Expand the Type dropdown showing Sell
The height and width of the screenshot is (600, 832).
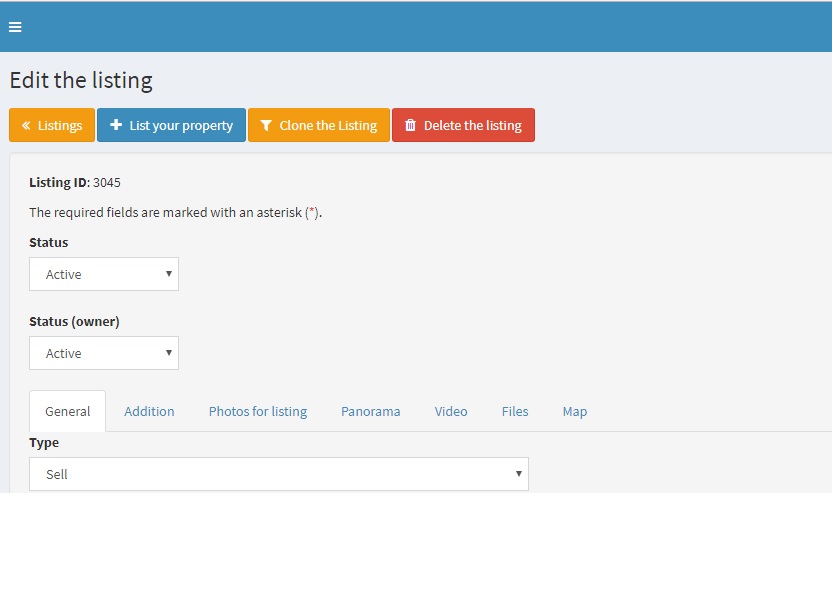click(279, 474)
